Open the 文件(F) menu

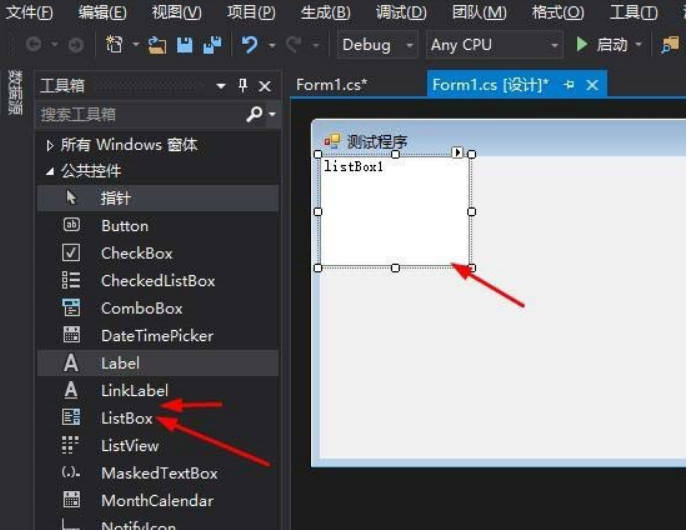29,12
